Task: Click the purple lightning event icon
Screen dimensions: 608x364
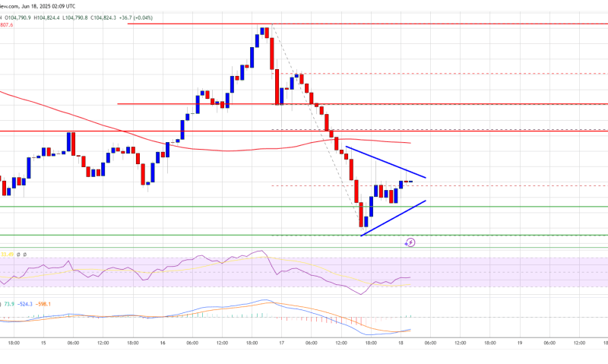Action: [410, 242]
